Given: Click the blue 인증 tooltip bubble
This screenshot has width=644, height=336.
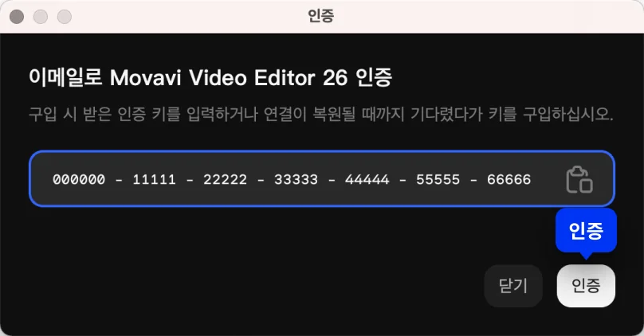Looking at the screenshot, I should click(x=586, y=231).
